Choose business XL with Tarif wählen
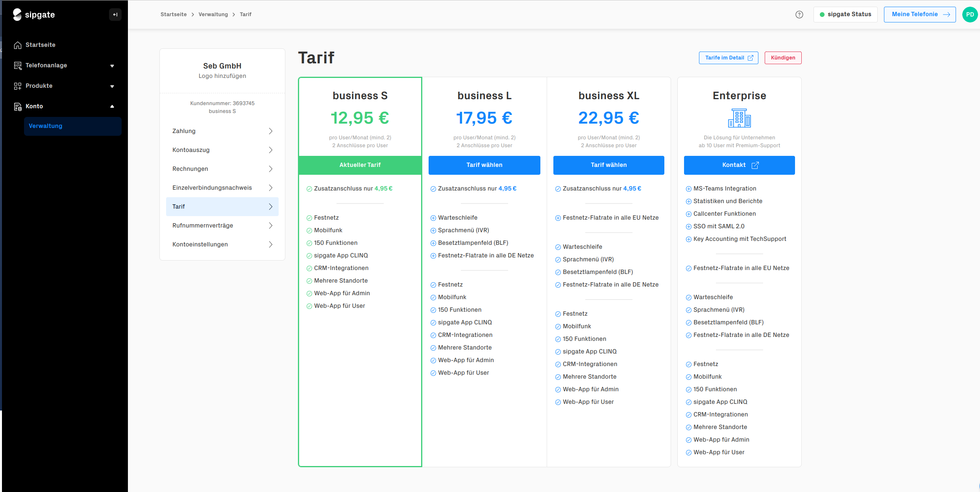The height and width of the screenshot is (492, 980). coord(608,165)
